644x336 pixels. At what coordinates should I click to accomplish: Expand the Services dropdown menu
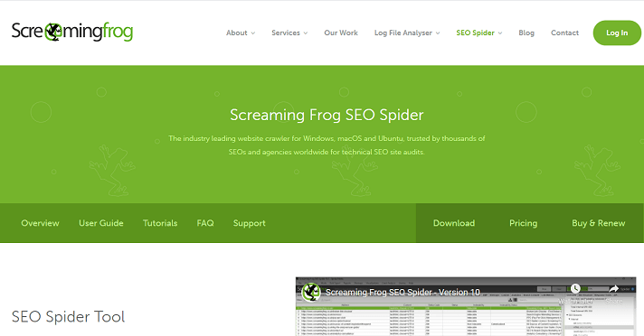pyautogui.click(x=289, y=33)
